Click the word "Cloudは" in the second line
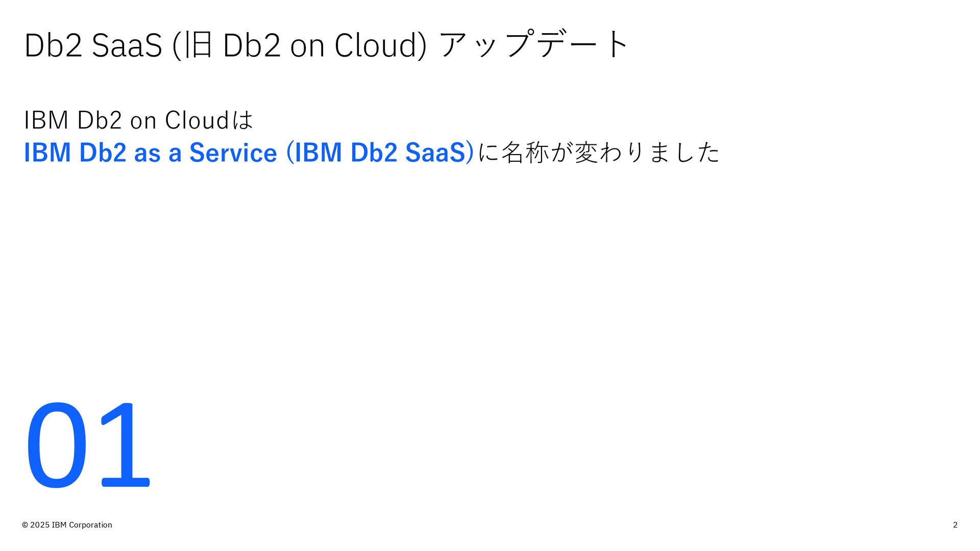This screenshot has height=551, width=980. 209,120
